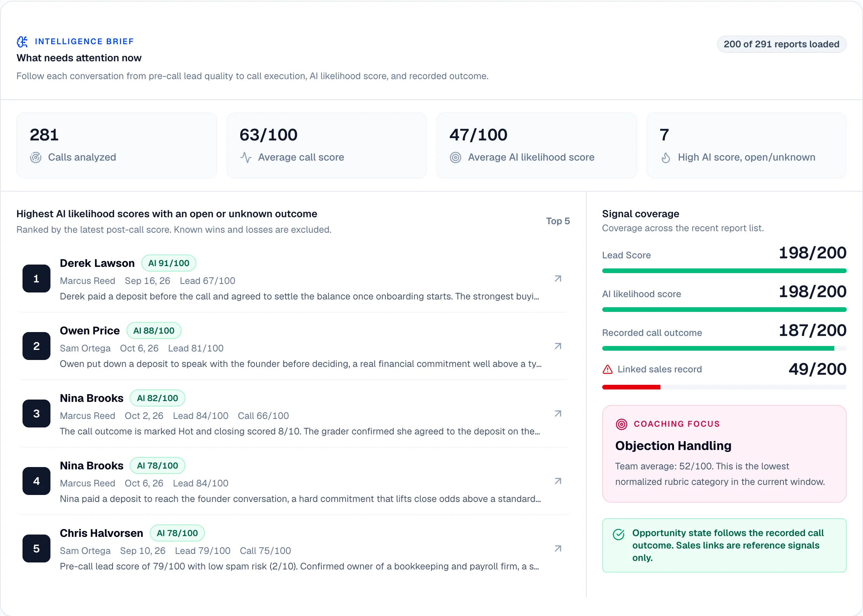Click the '200 of 291 reports loaded' badge
The image size is (863, 616).
point(782,44)
